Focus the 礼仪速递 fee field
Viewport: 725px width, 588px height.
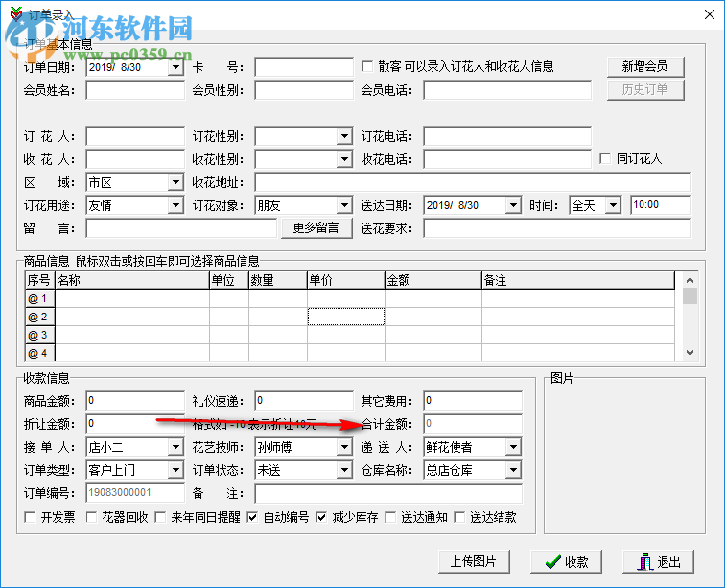(x=304, y=401)
